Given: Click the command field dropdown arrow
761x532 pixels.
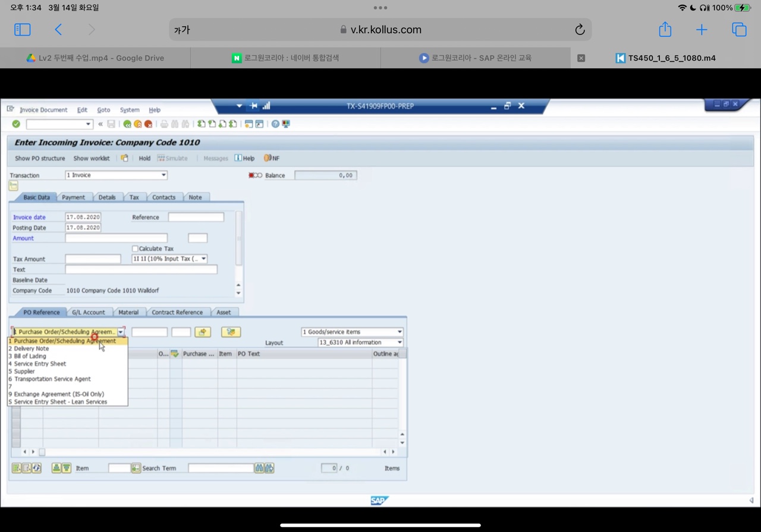Looking at the screenshot, I should tap(88, 124).
